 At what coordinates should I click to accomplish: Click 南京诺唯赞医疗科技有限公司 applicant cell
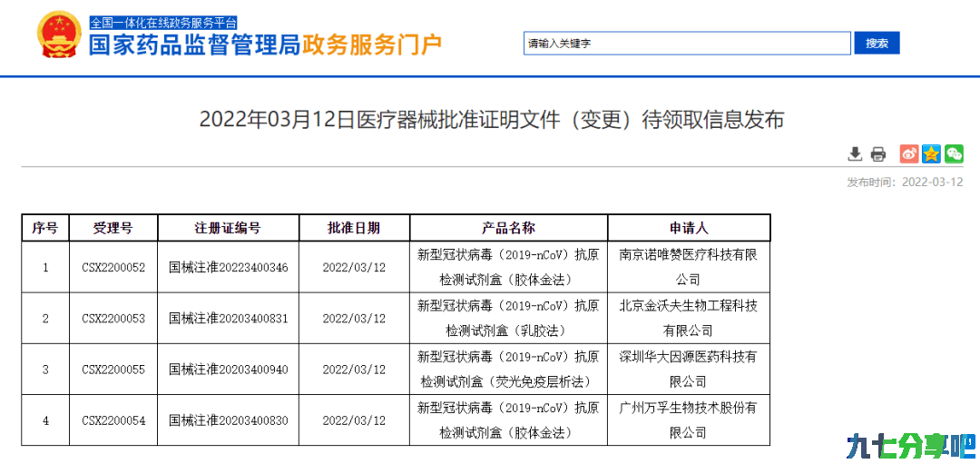(x=688, y=267)
